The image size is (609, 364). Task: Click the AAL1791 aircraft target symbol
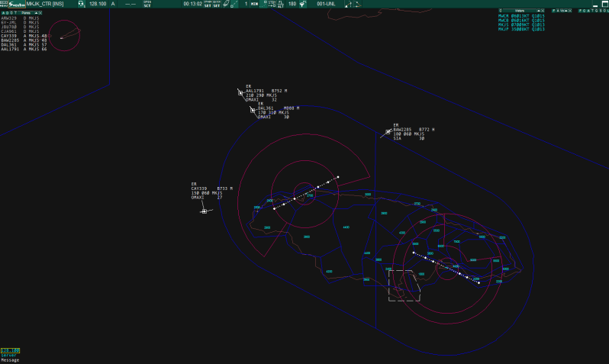(x=240, y=93)
